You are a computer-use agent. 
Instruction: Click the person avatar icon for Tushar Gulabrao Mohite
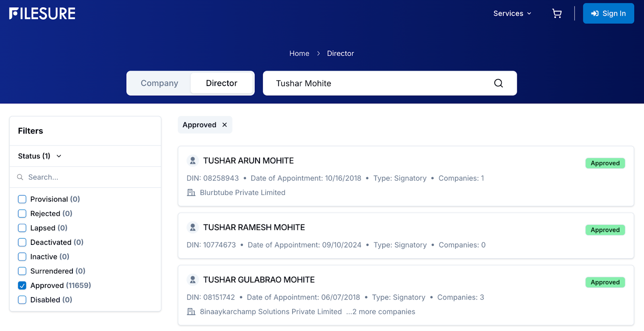tap(193, 280)
